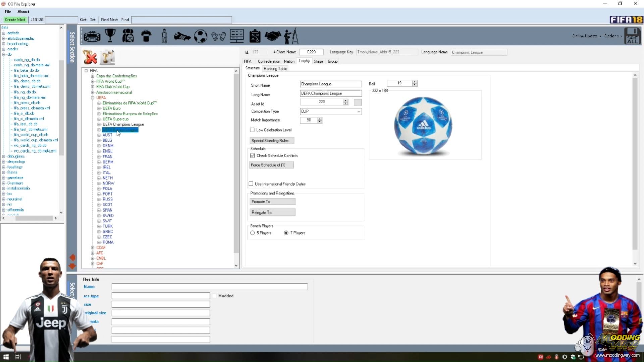Select the handshake/transfer icon
This screenshot has height=362, width=644.
(273, 36)
